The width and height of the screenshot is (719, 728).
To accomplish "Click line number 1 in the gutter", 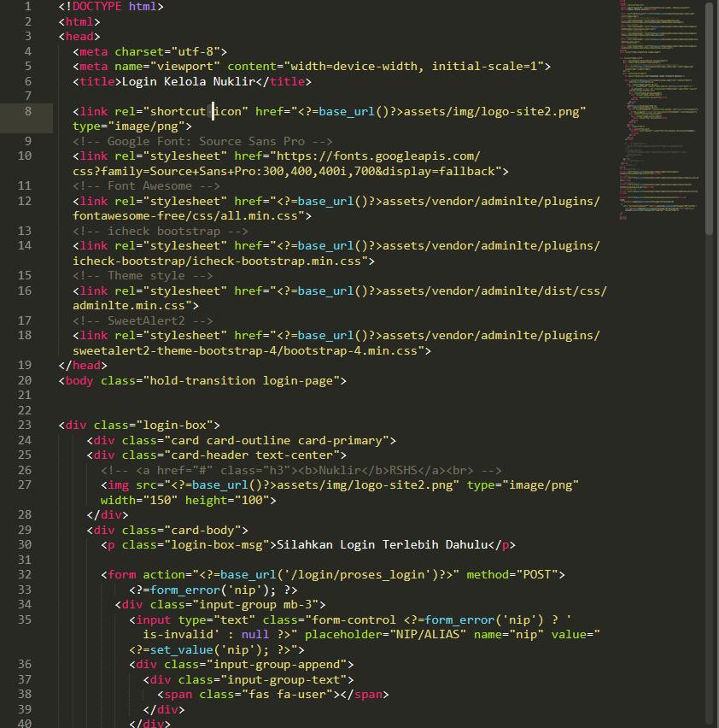I will point(28,7).
